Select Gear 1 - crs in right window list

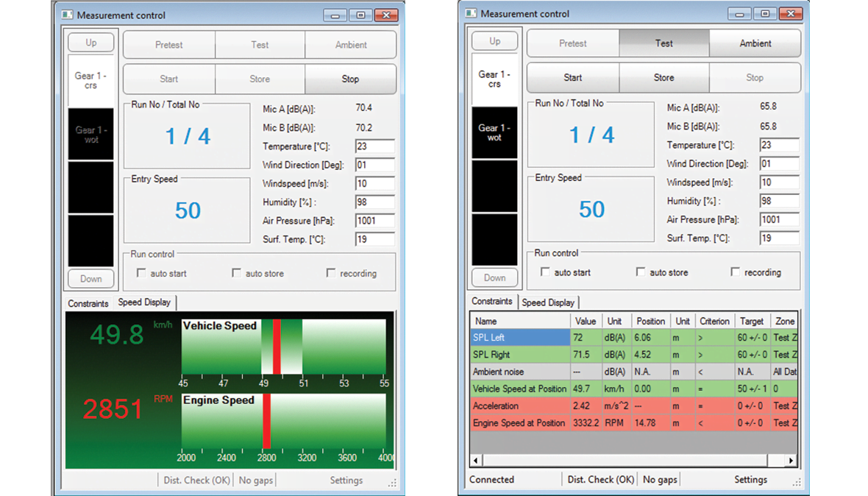coord(495,79)
